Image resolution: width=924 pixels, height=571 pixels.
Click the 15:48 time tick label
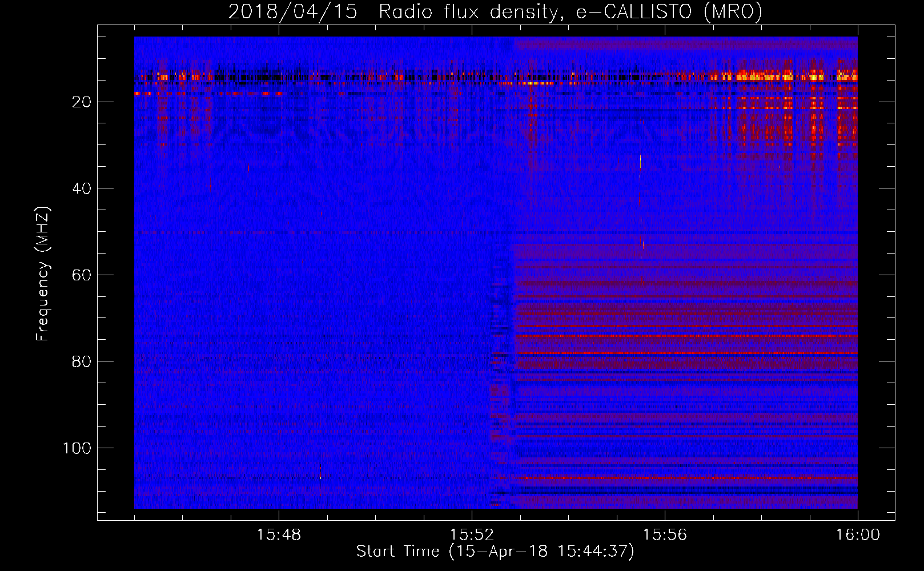pyautogui.click(x=279, y=535)
